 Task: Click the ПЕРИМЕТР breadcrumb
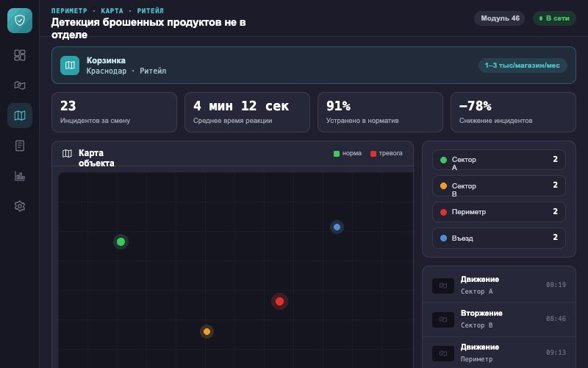click(69, 11)
